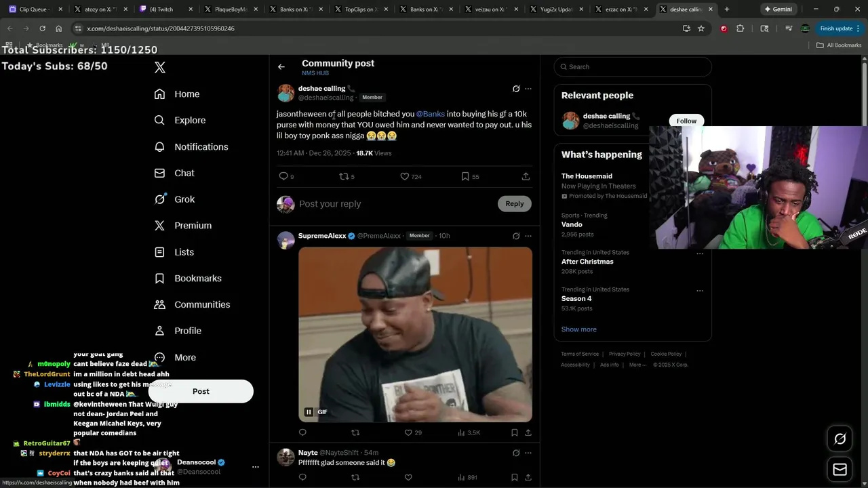Reload the page in Chrome
The height and width of the screenshot is (488, 868).
[42, 28]
